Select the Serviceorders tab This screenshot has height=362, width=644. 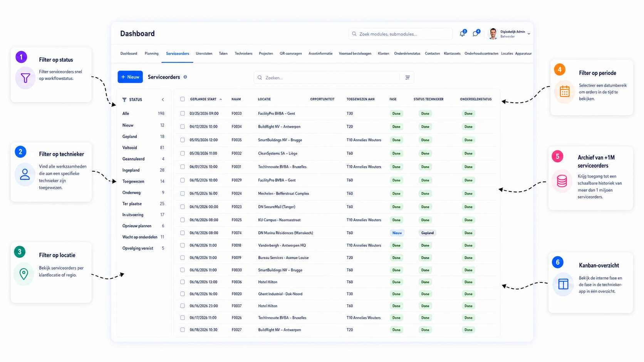(x=177, y=53)
